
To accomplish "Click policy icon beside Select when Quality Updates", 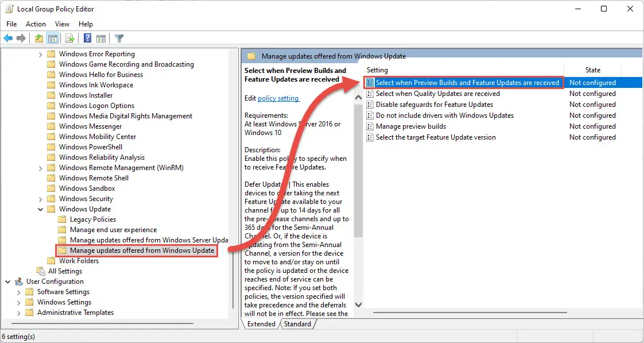I will pyautogui.click(x=370, y=94).
